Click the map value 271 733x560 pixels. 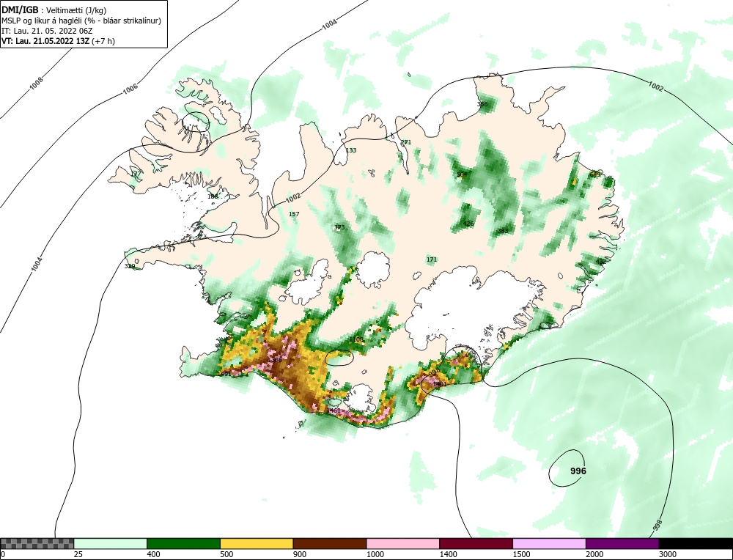(406, 142)
